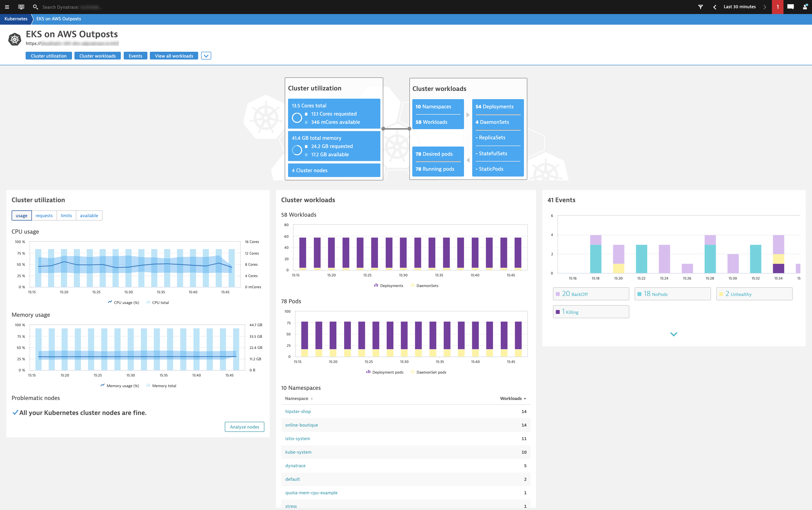Click the checkmark beside nodes status
The width and height of the screenshot is (812, 510).
tap(15, 412)
